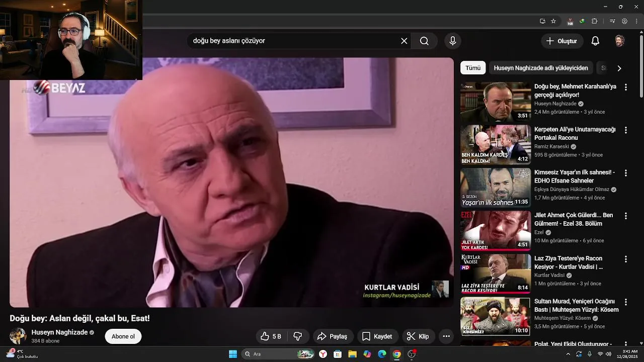Like the video with thumbs up 5 B
The height and width of the screenshot is (362, 644).
271,336
